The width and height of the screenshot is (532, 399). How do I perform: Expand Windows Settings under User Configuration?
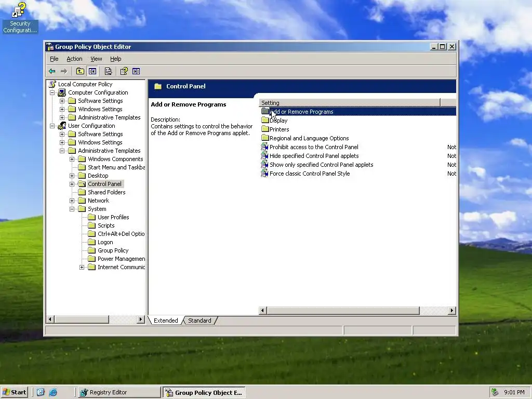click(x=62, y=142)
